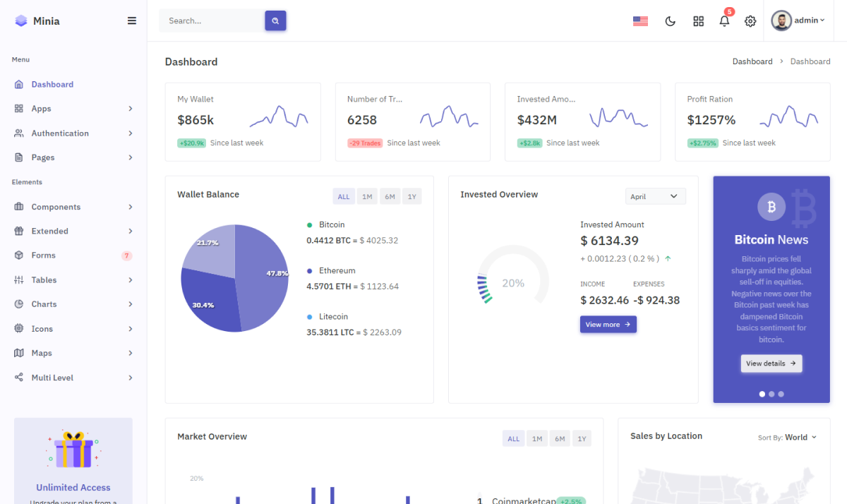Click the View more button
This screenshot has width=847, height=504.
tap(608, 325)
